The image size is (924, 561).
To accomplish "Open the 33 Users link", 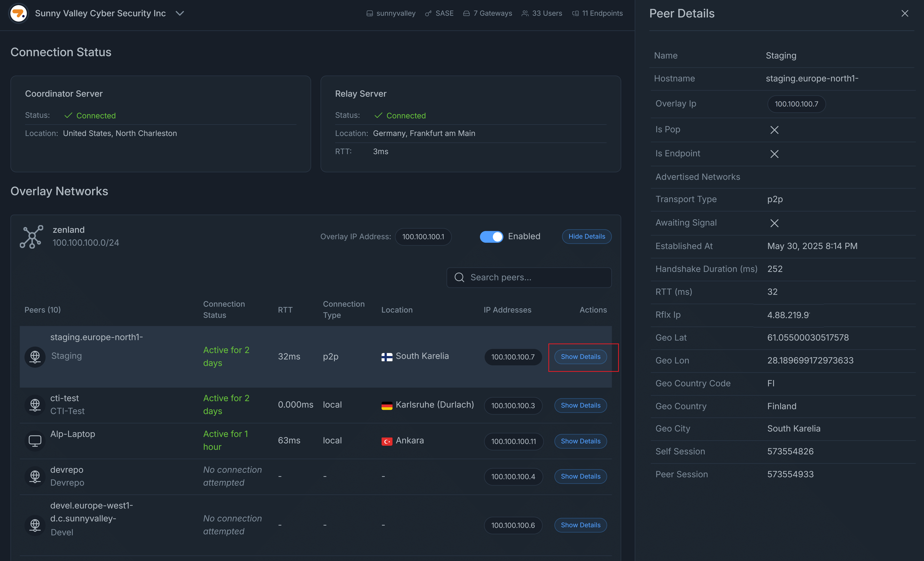I will pyautogui.click(x=542, y=13).
